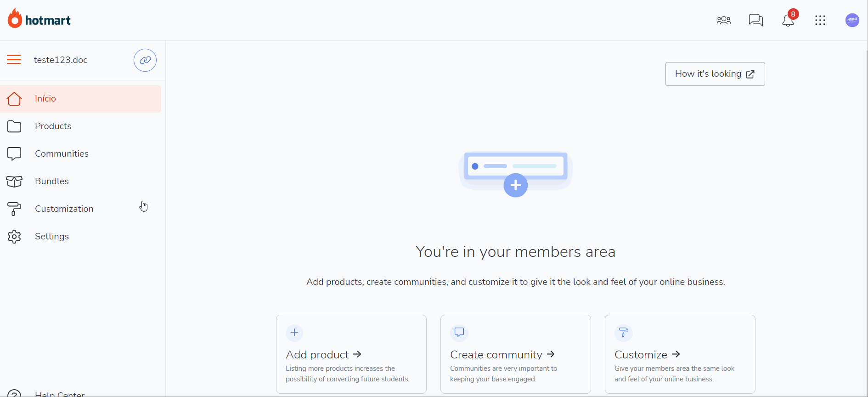Click the Help Center question mark icon
This screenshot has width=868, height=397.
click(x=14, y=393)
